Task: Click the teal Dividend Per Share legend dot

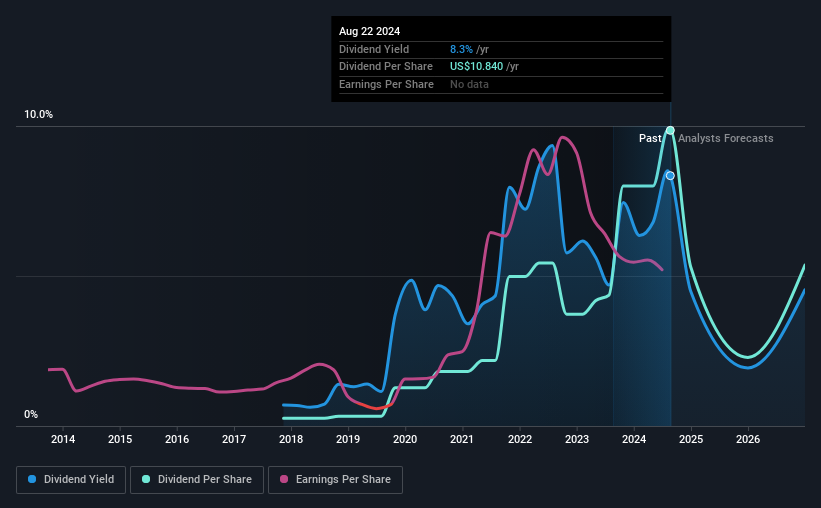Action: click(146, 479)
